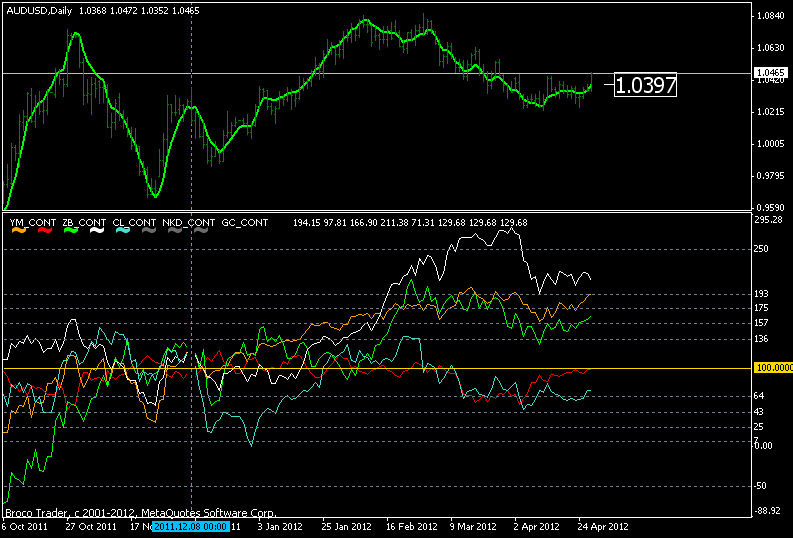Click the 1.0215 price scale label
Screen dimensions: 793x538
pyautogui.click(x=770, y=112)
